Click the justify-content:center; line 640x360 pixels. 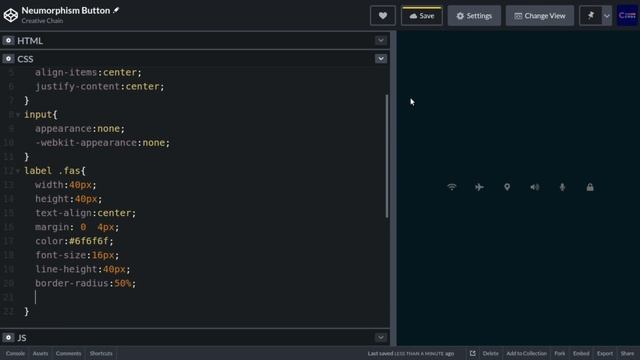[99, 87]
